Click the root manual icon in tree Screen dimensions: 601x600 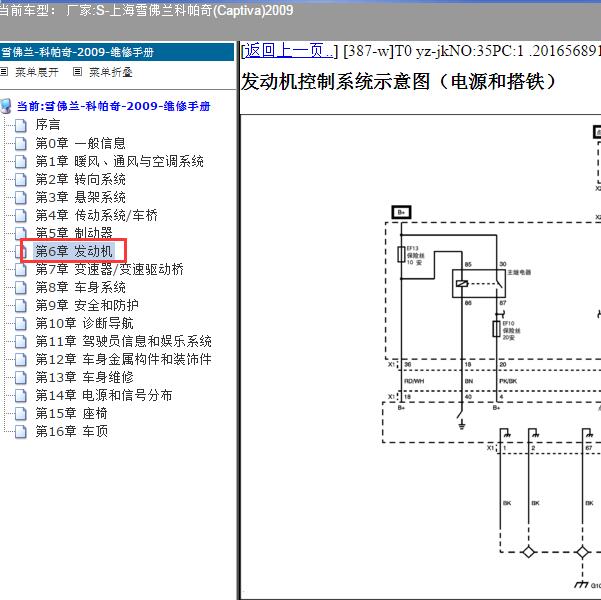5,106
